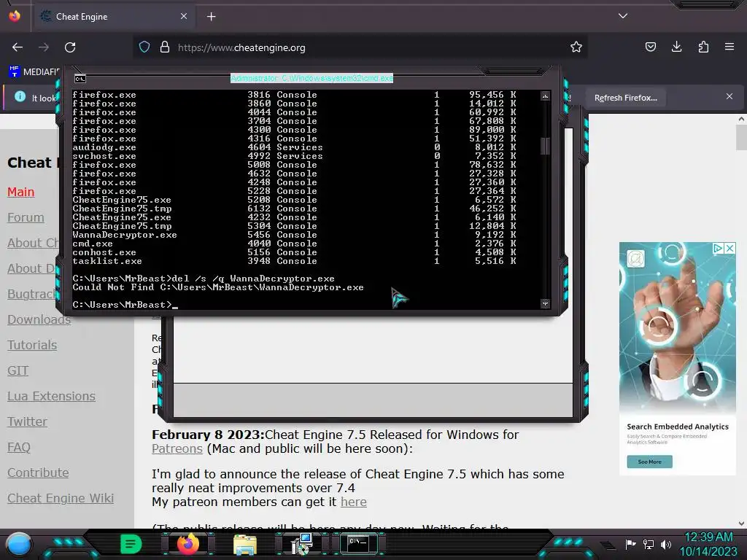The height and width of the screenshot is (560, 747).
Task: Open the extensions puzzle icon
Action: (703, 47)
